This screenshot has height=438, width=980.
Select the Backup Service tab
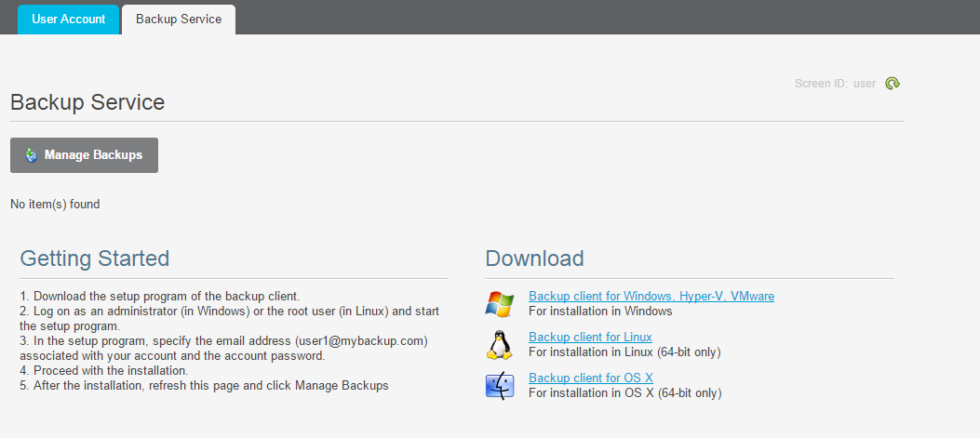tap(179, 19)
